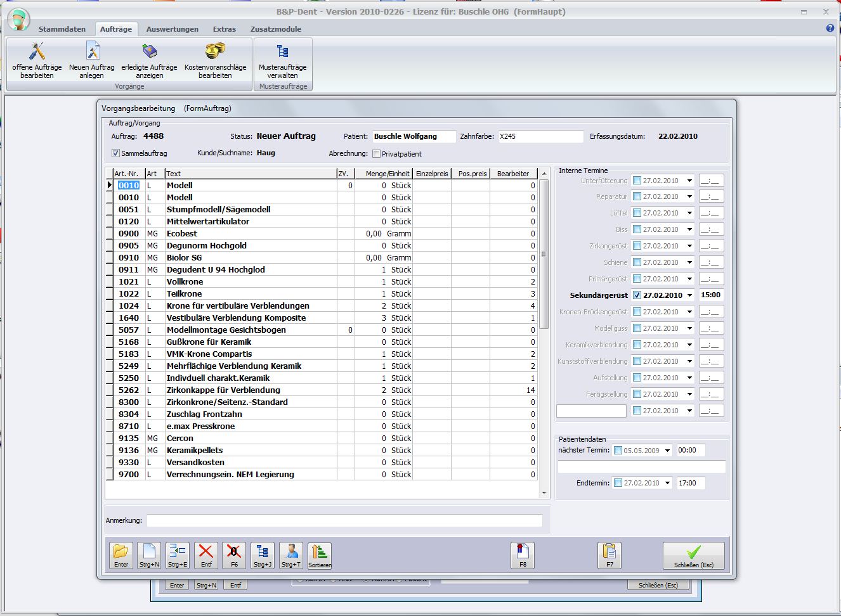
Task: Untick the Sekundärgerüst date checkbox
Action: (637, 295)
